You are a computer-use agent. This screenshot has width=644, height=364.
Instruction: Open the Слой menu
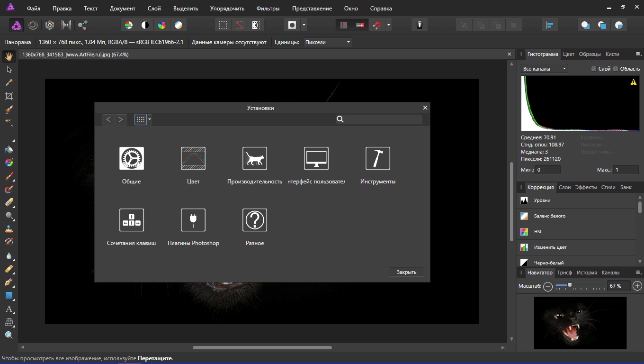[154, 9]
